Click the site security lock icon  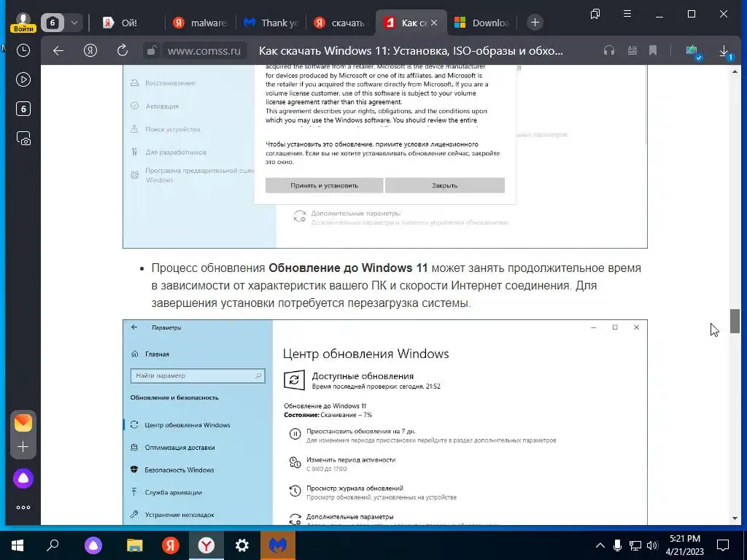pos(152,50)
